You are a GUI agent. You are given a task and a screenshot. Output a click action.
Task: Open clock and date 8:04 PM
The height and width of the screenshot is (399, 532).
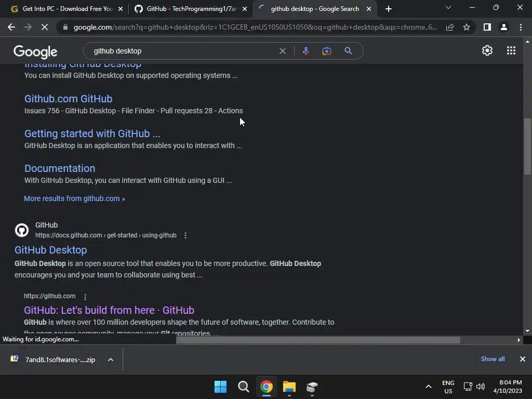pos(508,387)
